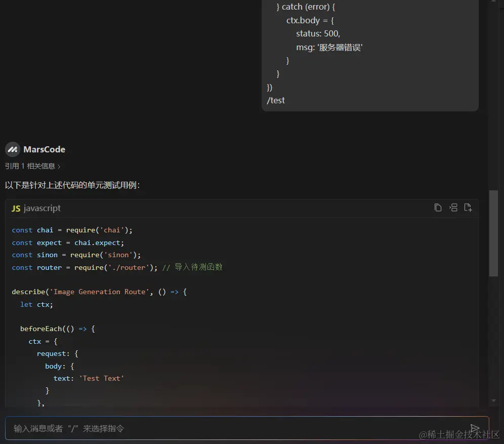Click the MarsCode avatar logo
Viewport: 504px width, 444px height.
[13, 149]
